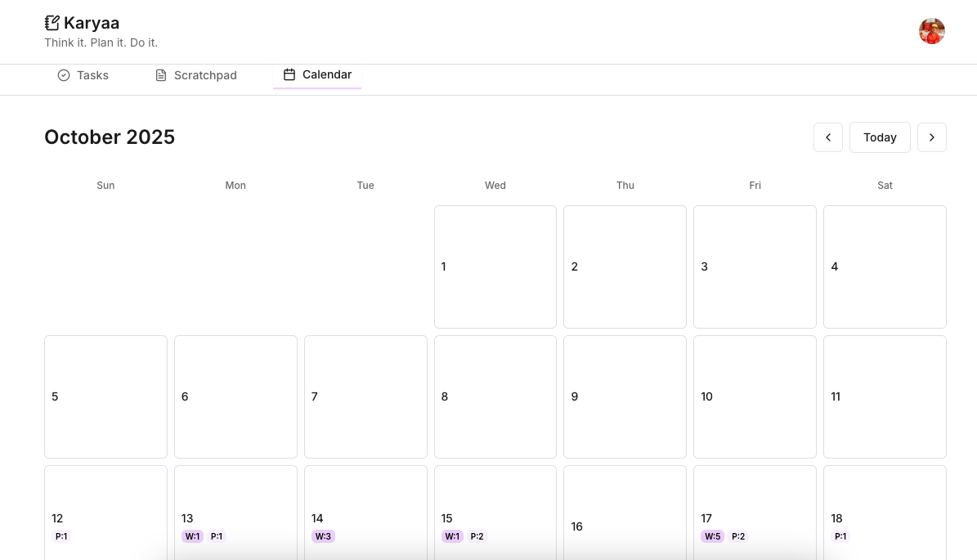Click the W:1 badge on October 13
Screen dimensions: 977x560
point(192,536)
